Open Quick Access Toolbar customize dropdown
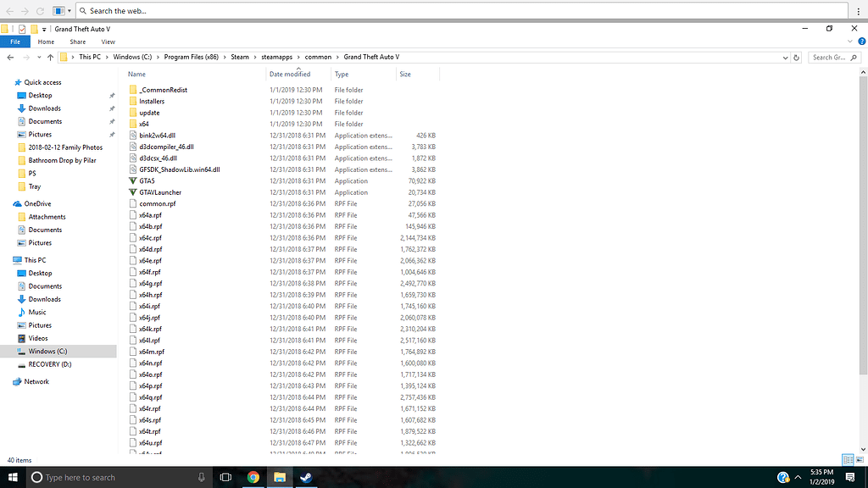868x488 pixels. (44, 30)
